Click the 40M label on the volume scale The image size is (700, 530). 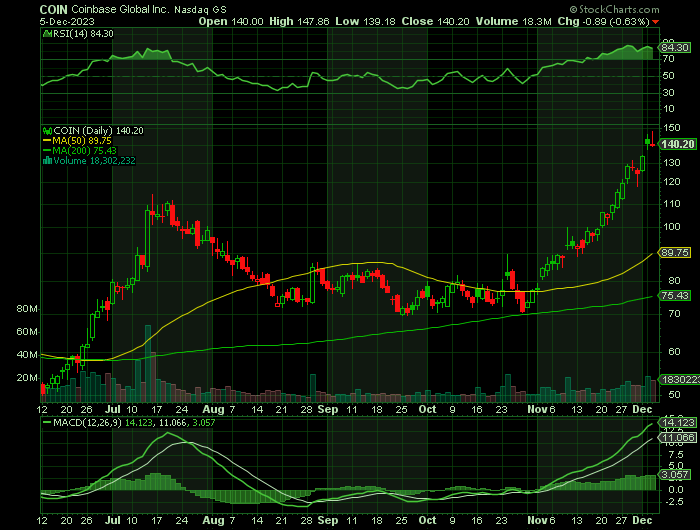pos(27,355)
